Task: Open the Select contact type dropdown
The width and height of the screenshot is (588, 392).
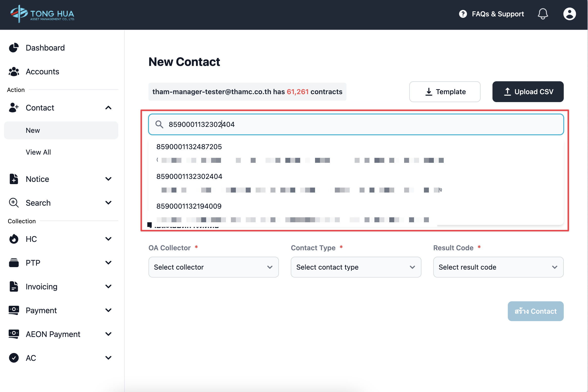Action: [x=356, y=267]
